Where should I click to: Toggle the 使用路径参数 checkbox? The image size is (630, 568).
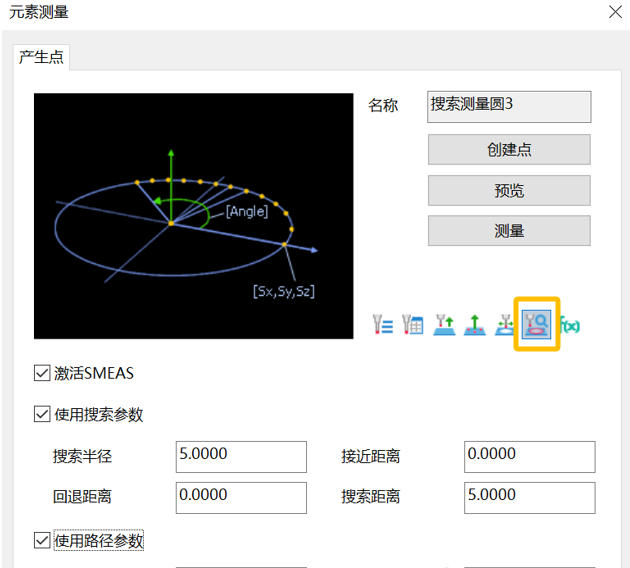click(x=42, y=540)
